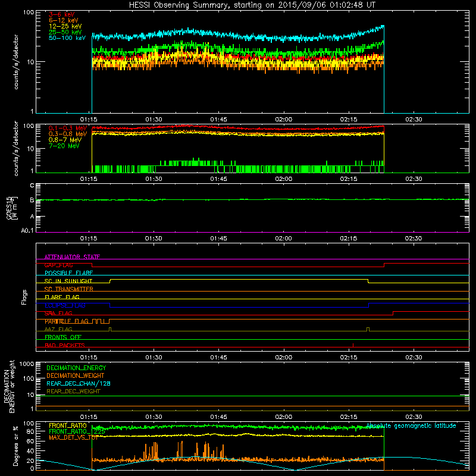The width and height of the screenshot is (476, 476).
Task: Click the B tick label on GOES axis
Action: click(x=32, y=200)
